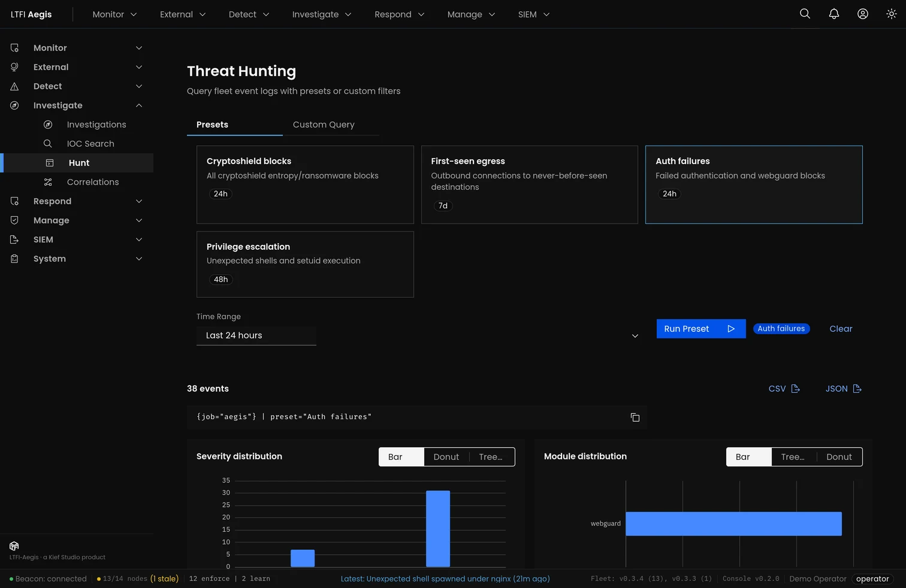
Task: Select the Privilege escalation preset card
Action: pos(305,264)
